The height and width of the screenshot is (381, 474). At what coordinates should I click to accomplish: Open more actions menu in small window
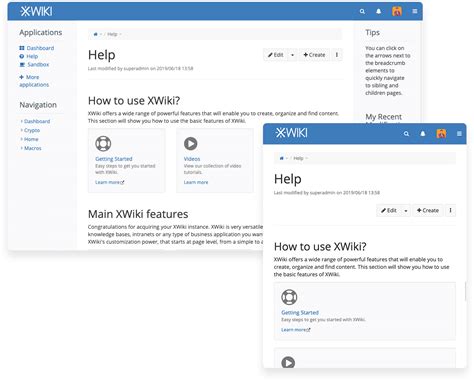[x=450, y=210]
